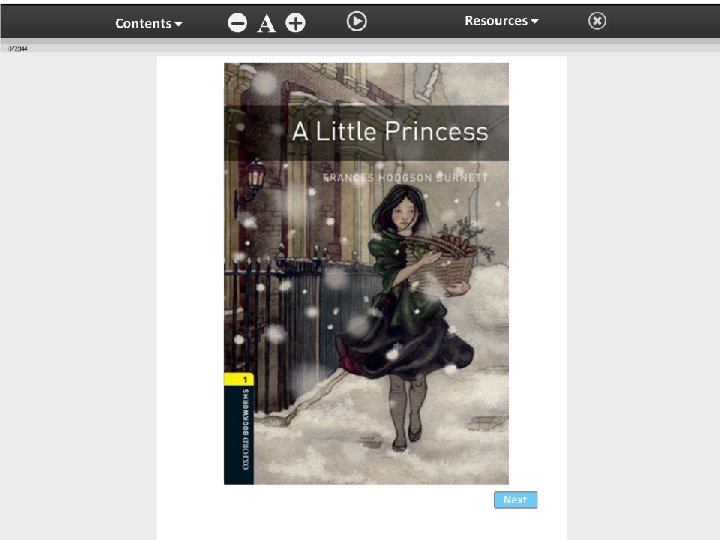Click the page counter in progress bar
Viewport: 720px width, 540px height.
click(x=17, y=48)
